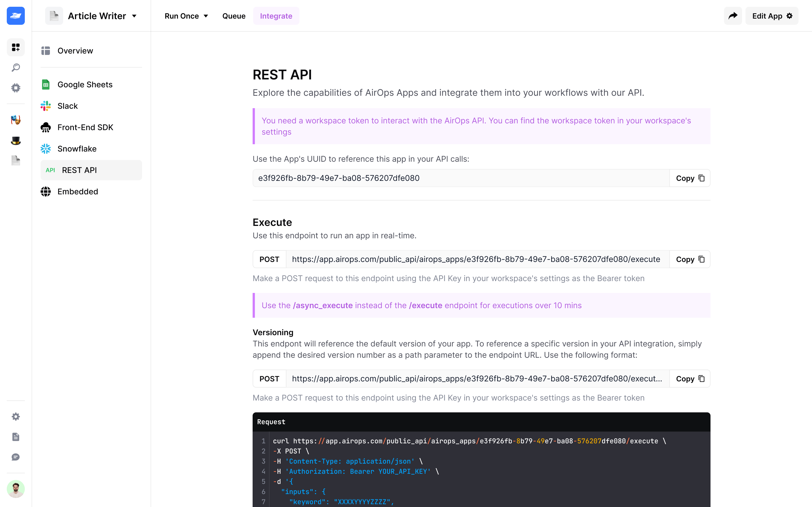Select the Snowflake integration item
The height and width of the screenshot is (507, 812).
coord(77,148)
